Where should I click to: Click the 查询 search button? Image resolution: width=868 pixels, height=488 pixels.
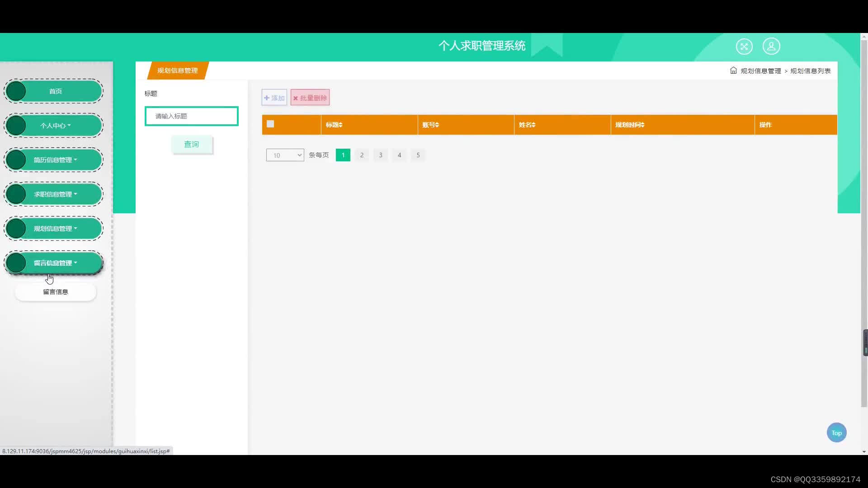tap(192, 144)
